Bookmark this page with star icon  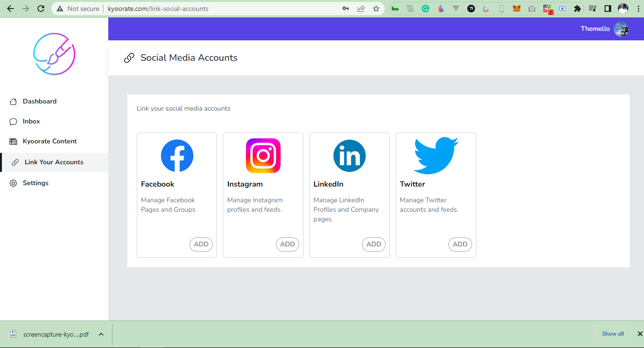[376, 9]
